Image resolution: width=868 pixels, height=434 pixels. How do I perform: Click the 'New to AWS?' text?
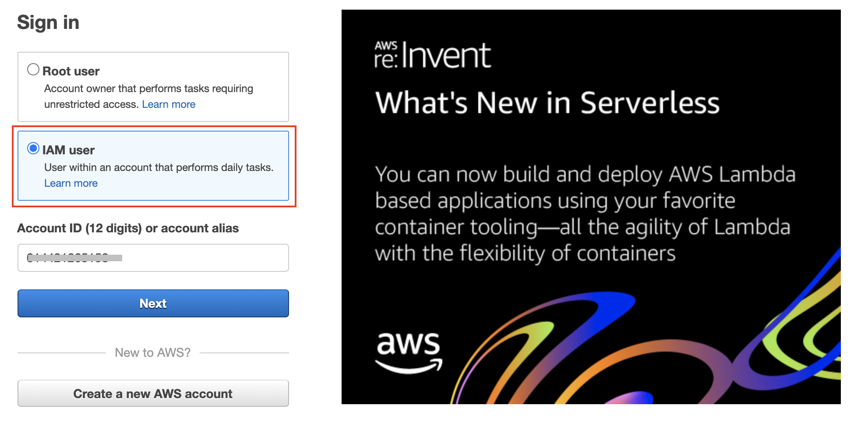153,352
